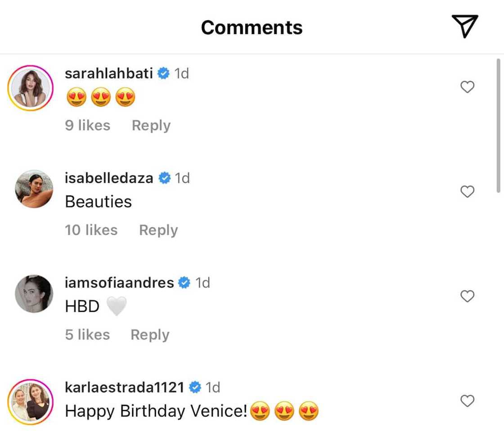Open isabelledaza's profile avatar
This screenshot has height=431, width=504.
(x=34, y=189)
